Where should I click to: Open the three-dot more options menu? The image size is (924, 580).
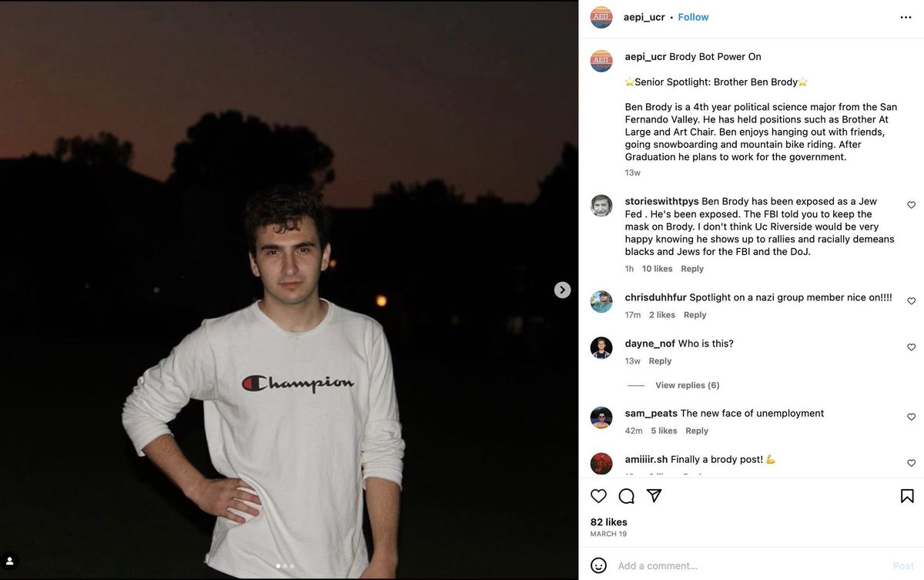[906, 17]
